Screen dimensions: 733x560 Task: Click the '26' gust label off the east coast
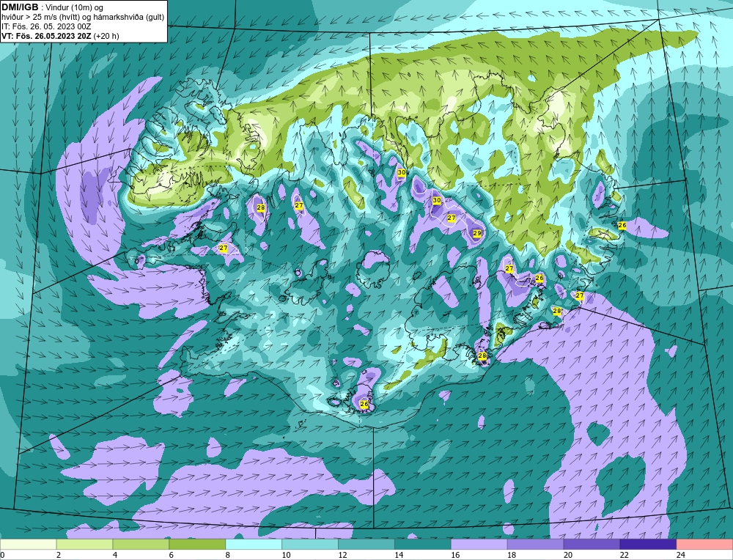(x=622, y=225)
